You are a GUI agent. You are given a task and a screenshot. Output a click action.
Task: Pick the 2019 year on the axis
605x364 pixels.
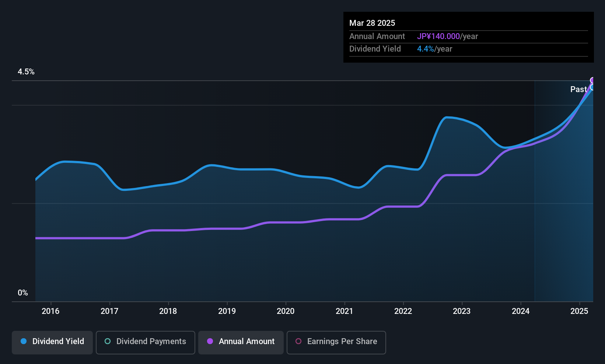click(227, 311)
